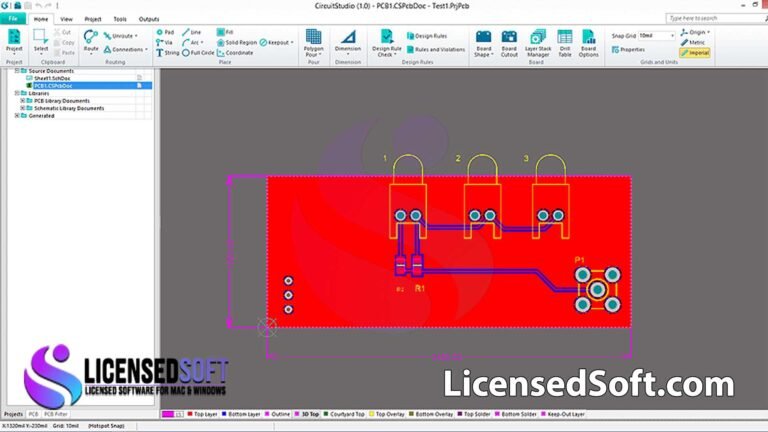Select the Top Overlay layer tab
Image resolution: width=768 pixels, height=432 pixels.
point(386,414)
